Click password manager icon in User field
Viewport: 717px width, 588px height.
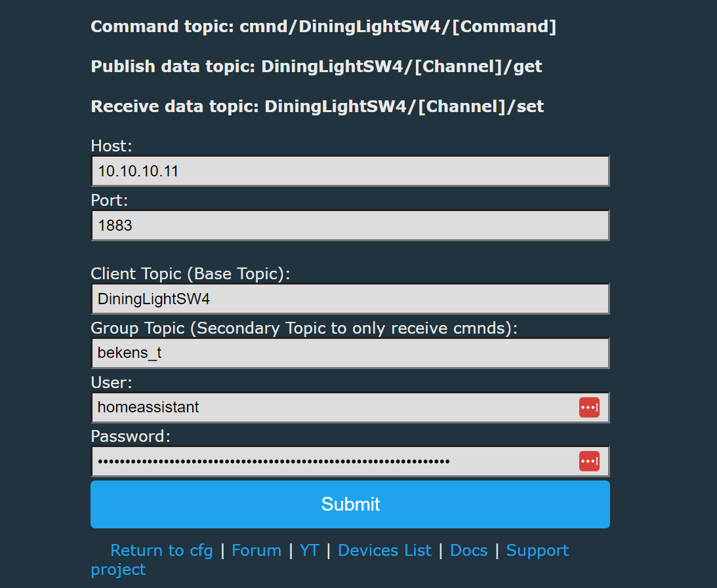coord(589,407)
